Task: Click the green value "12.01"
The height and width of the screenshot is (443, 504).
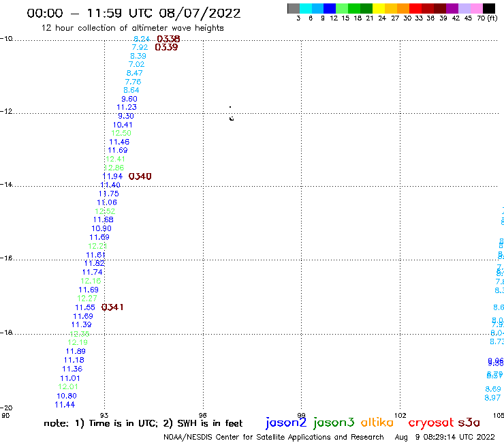Action: [68, 386]
